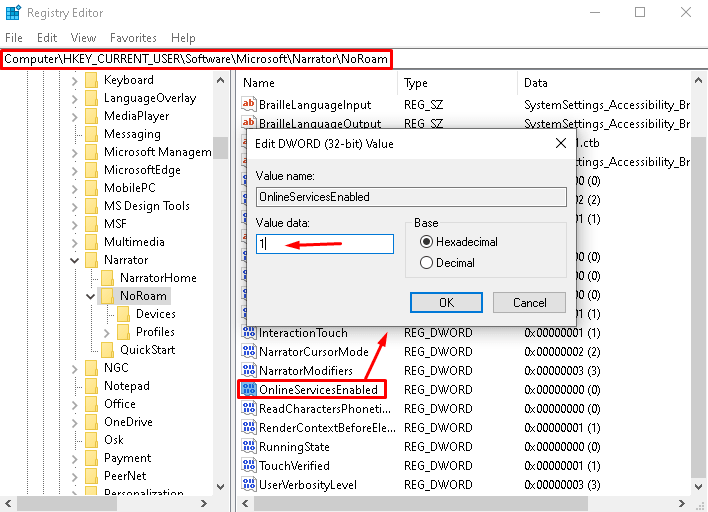708x512 pixels.
Task: Expand the Profiles tree node
Action: pos(107,333)
